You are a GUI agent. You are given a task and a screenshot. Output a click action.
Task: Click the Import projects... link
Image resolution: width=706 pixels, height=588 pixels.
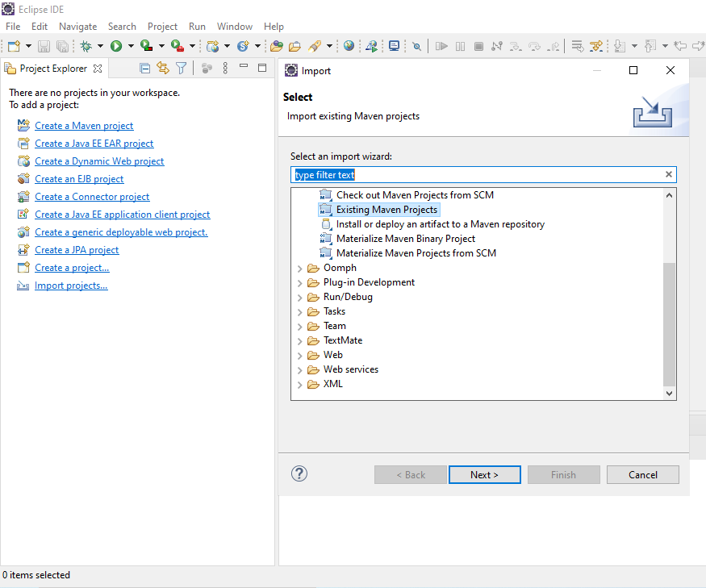pos(71,286)
